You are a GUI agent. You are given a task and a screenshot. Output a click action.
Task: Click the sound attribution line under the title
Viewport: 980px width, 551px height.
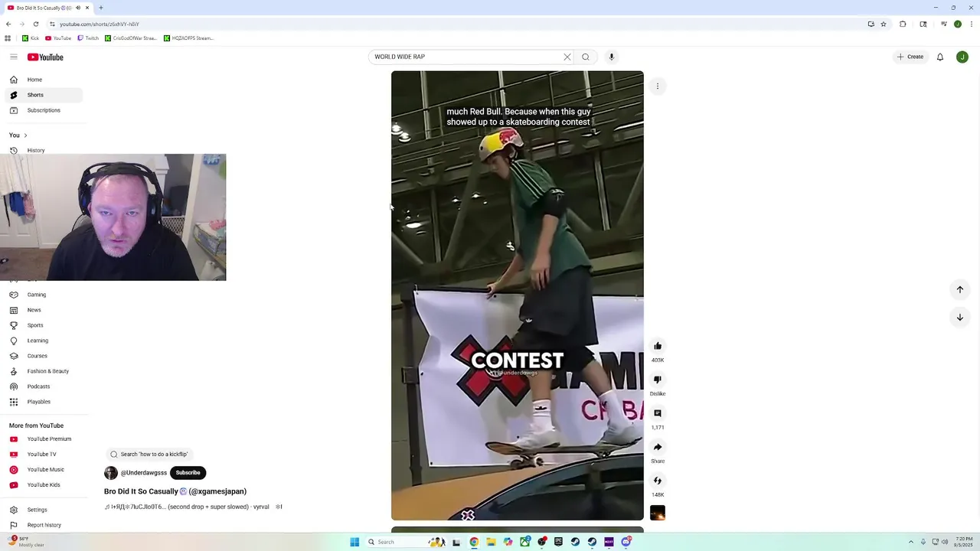tap(193, 507)
